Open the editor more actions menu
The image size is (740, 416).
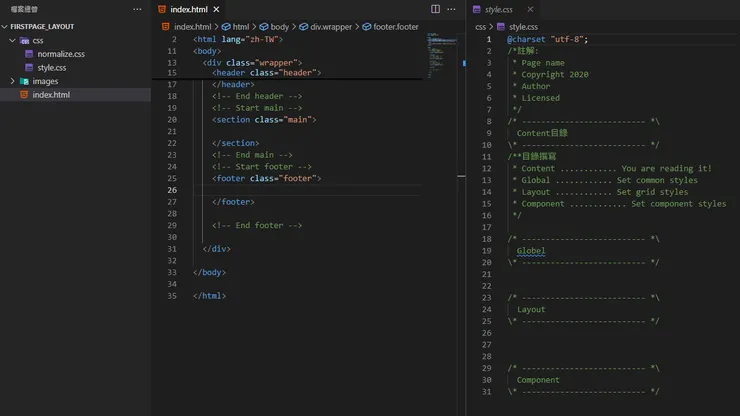click(x=453, y=9)
